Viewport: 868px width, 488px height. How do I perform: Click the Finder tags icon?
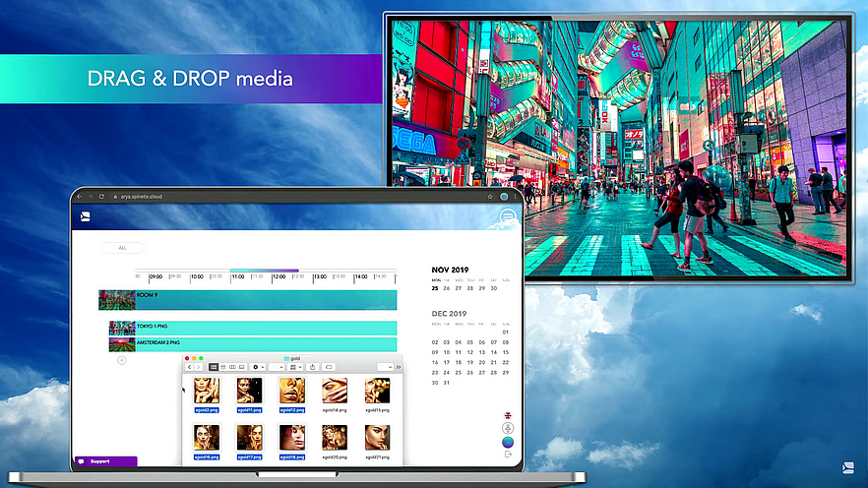329,367
